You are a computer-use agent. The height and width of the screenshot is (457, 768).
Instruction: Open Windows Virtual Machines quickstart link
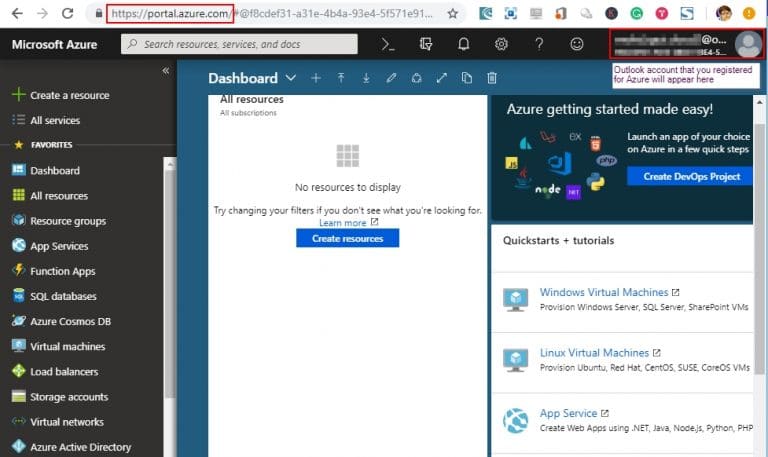(x=603, y=292)
